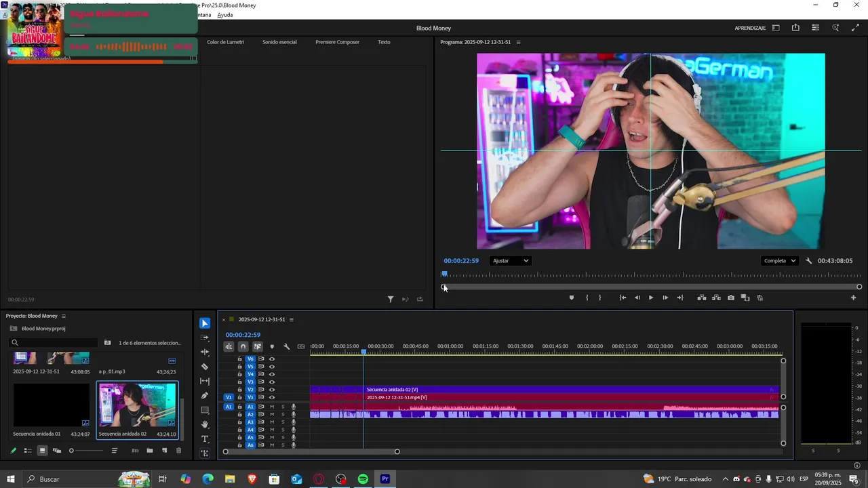Viewport: 868px width, 488px height.
Task: Click the filter funnel icon
Action: 391,299
